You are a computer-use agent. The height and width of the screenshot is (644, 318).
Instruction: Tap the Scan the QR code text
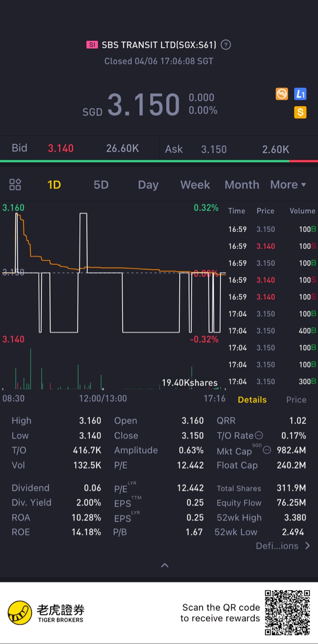pyautogui.click(x=220, y=613)
